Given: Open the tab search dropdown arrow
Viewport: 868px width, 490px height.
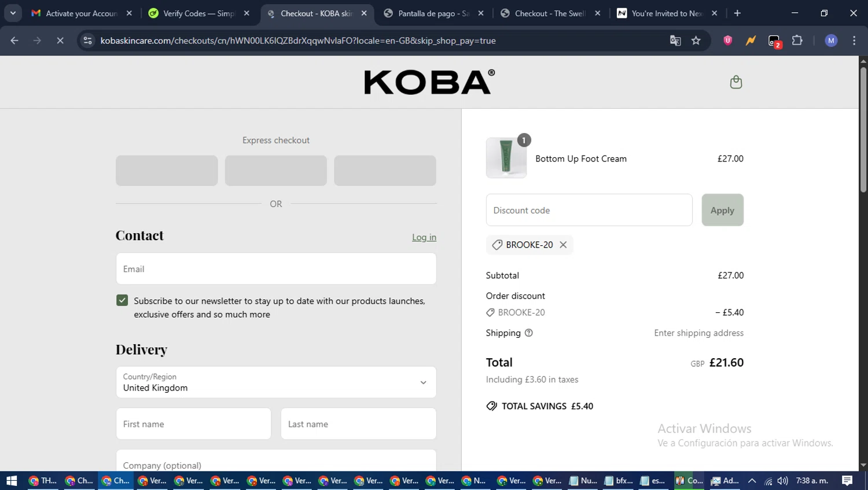Looking at the screenshot, I should tap(13, 13).
